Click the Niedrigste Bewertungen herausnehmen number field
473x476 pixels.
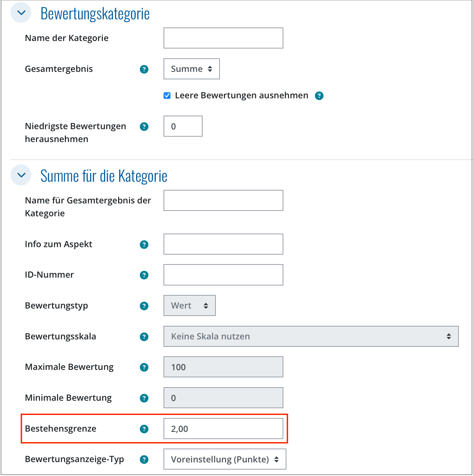183,126
